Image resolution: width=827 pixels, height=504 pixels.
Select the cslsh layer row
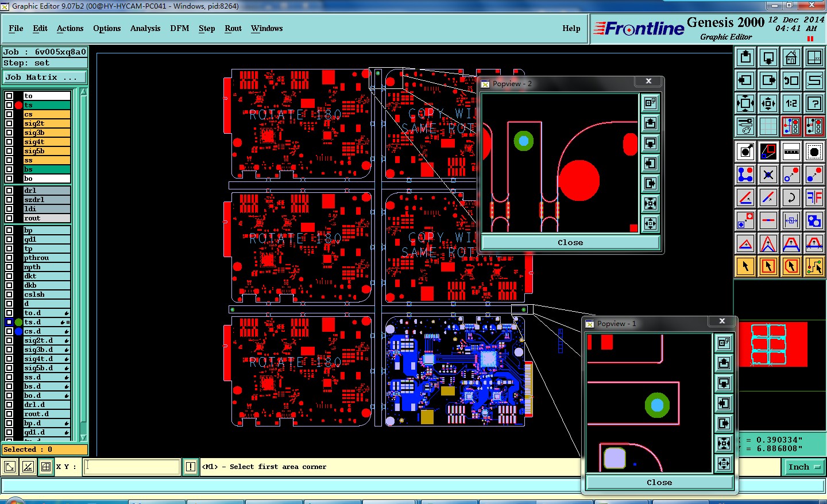pyautogui.click(x=47, y=294)
